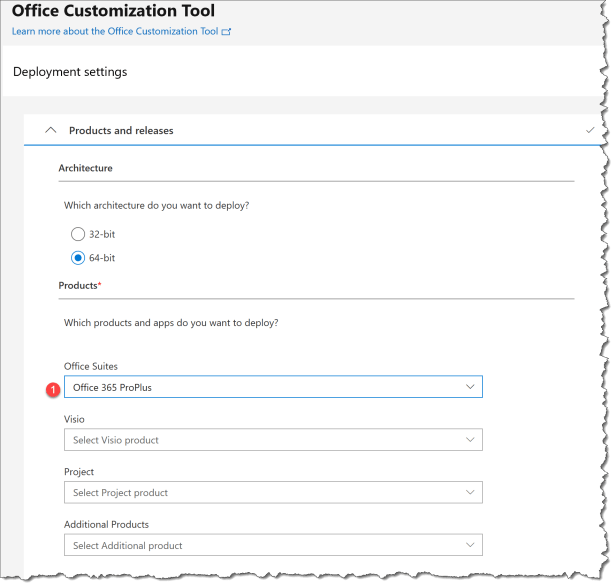Select the 32-bit architecture radio button
The height and width of the screenshot is (587, 616).
pos(78,234)
